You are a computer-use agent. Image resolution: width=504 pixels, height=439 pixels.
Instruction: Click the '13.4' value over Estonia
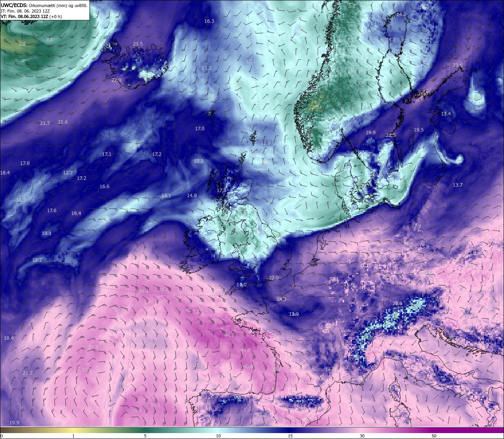click(446, 114)
